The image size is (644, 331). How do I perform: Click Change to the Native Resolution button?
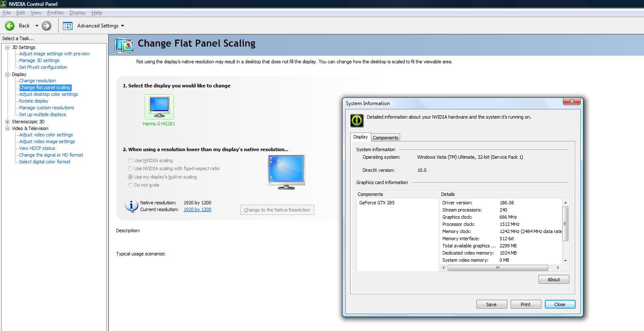[x=277, y=210]
